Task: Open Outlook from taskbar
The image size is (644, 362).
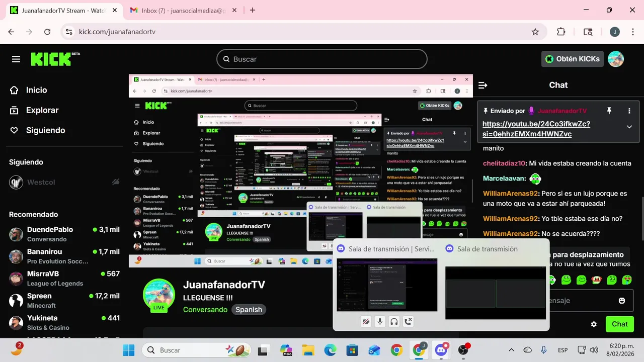Action: point(374,350)
